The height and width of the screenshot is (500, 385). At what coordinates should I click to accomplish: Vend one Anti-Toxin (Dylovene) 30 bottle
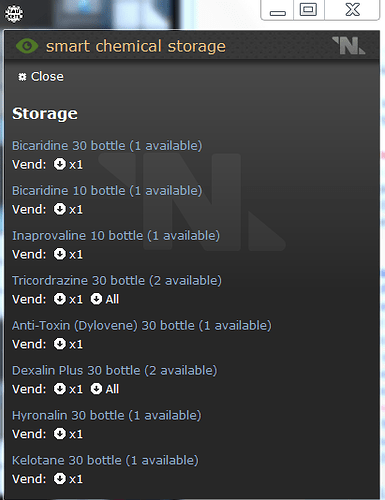pos(68,344)
